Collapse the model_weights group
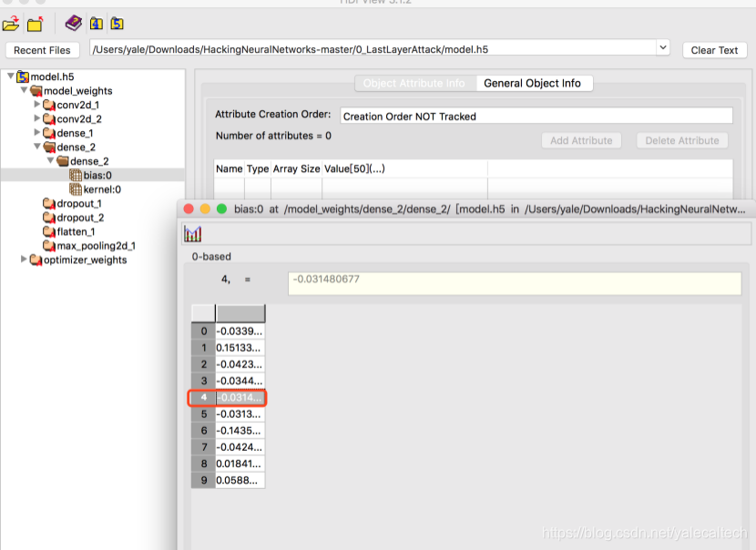The height and width of the screenshot is (550, 756). [x=24, y=89]
